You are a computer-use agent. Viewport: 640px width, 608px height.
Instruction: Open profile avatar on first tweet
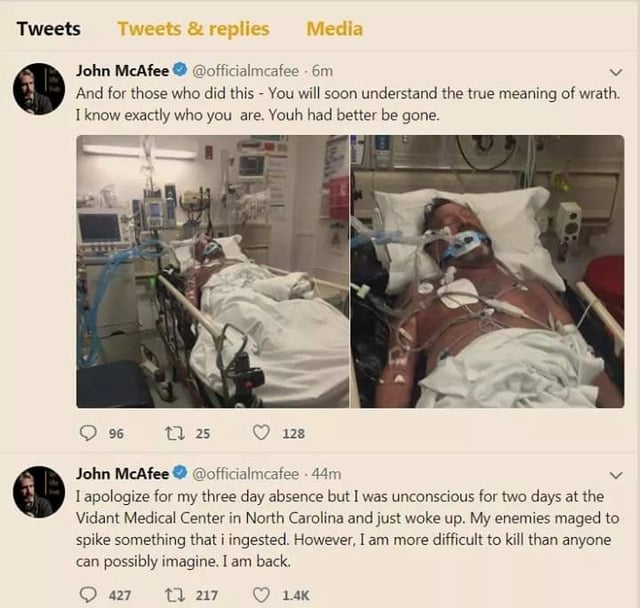pyautogui.click(x=39, y=88)
